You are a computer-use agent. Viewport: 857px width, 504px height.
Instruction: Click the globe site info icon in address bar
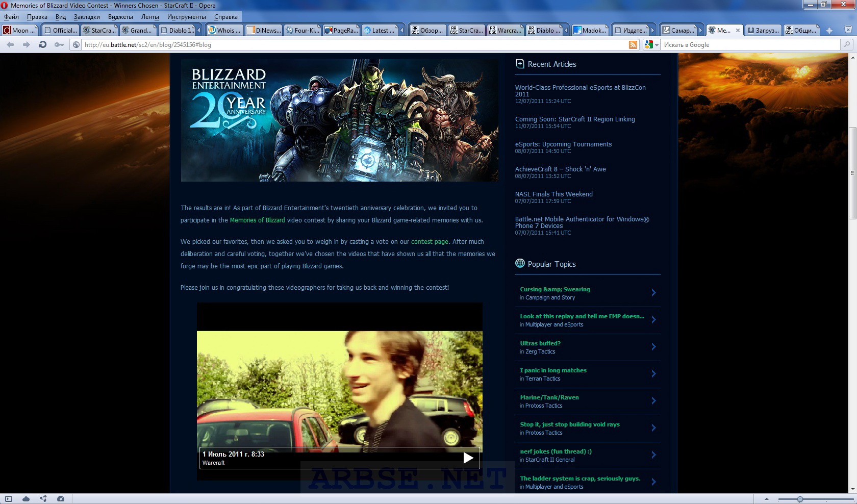tap(76, 45)
